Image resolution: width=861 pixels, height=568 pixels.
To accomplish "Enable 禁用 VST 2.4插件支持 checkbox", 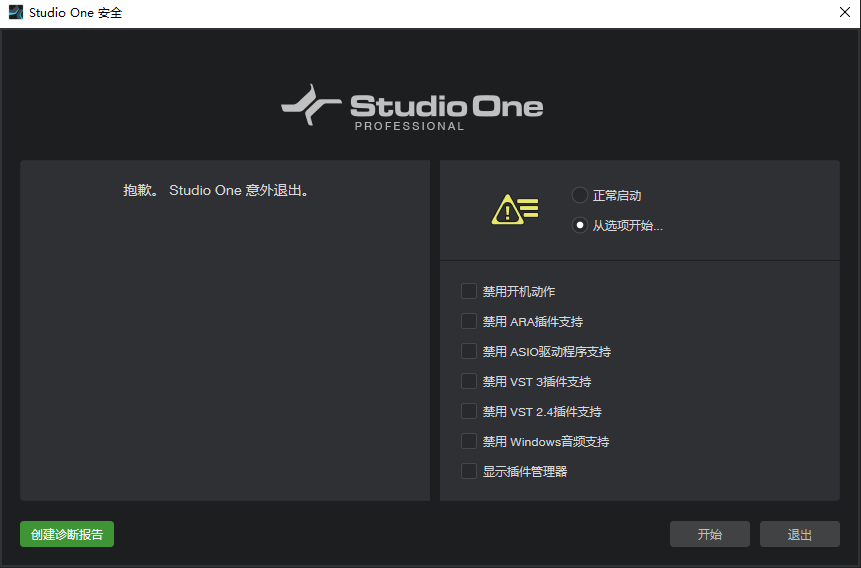I will 468,411.
